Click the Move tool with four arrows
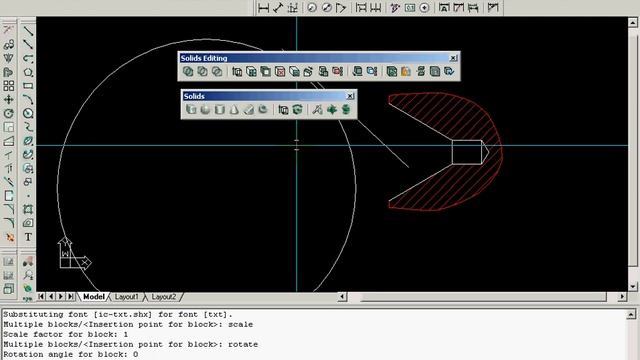Viewport: 640px width, 360px height. (x=9, y=100)
